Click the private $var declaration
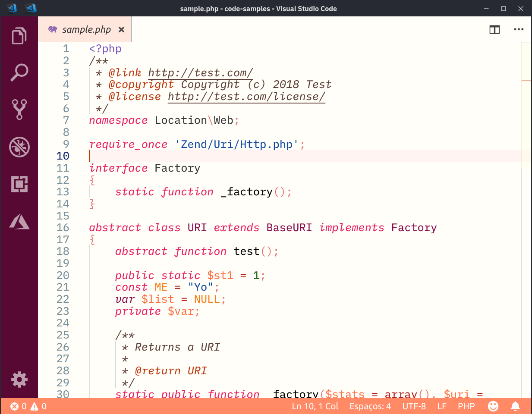This screenshot has width=532, height=414. (157, 311)
